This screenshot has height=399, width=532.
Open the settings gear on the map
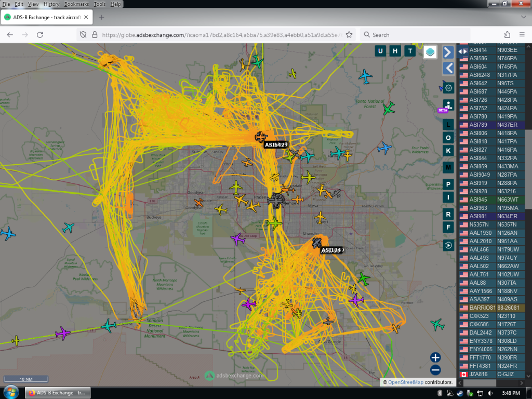(448, 88)
